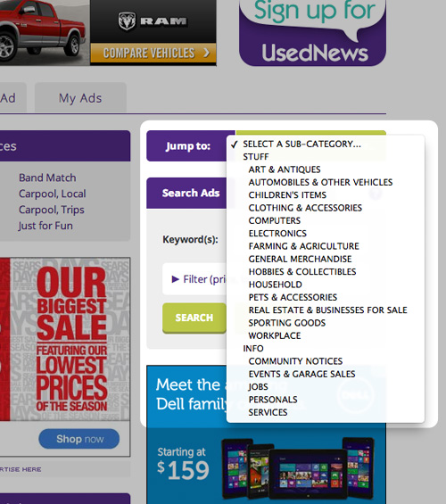Visit the Just for Fun link
Viewport: 446px width, 504px height.
click(45, 226)
